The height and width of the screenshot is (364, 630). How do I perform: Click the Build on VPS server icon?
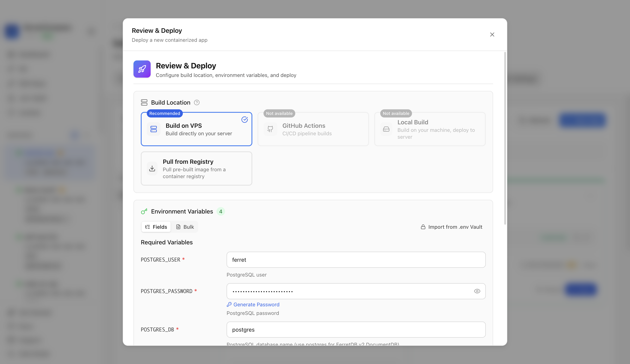click(153, 129)
